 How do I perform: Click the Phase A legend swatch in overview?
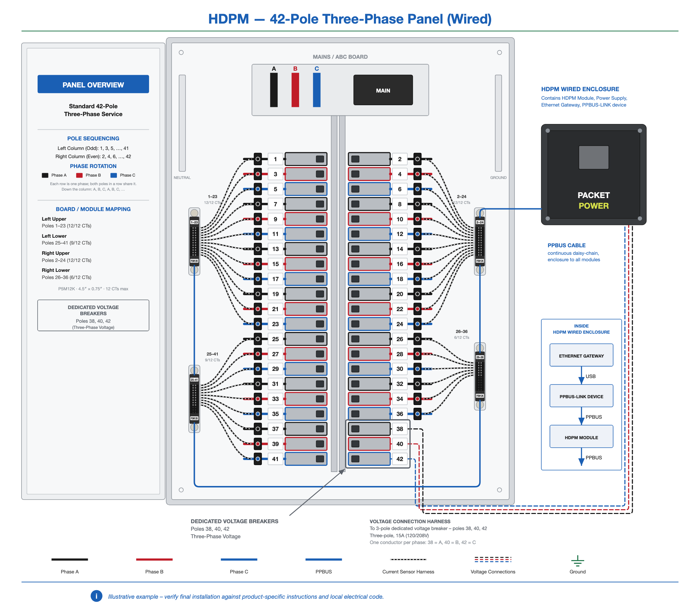pyautogui.click(x=45, y=175)
